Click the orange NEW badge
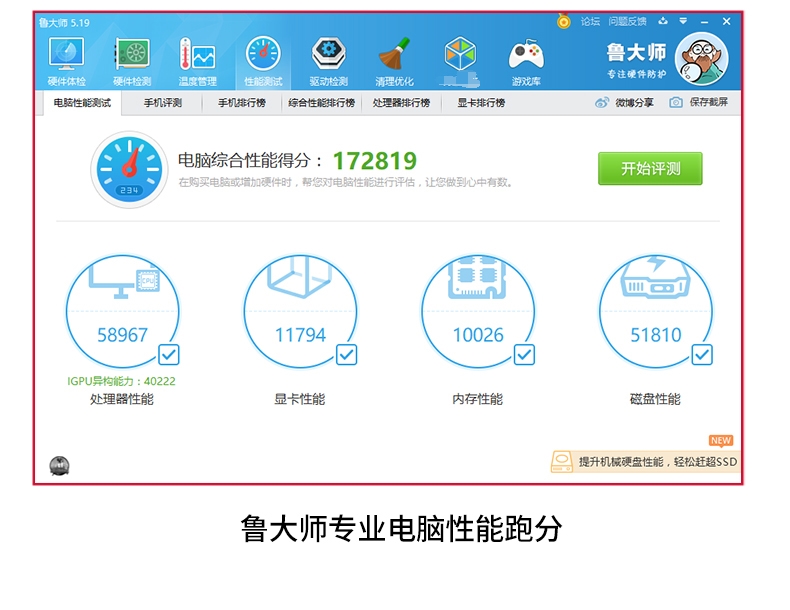The width and height of the screenshot is (790, 610). tap(720, 441)
